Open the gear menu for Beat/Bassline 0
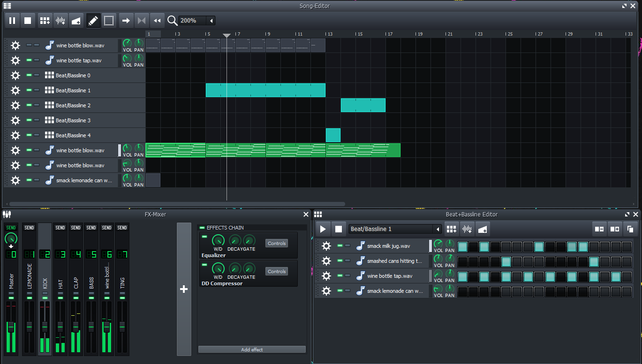The image size is (642, 364). [x=15, y=75]
